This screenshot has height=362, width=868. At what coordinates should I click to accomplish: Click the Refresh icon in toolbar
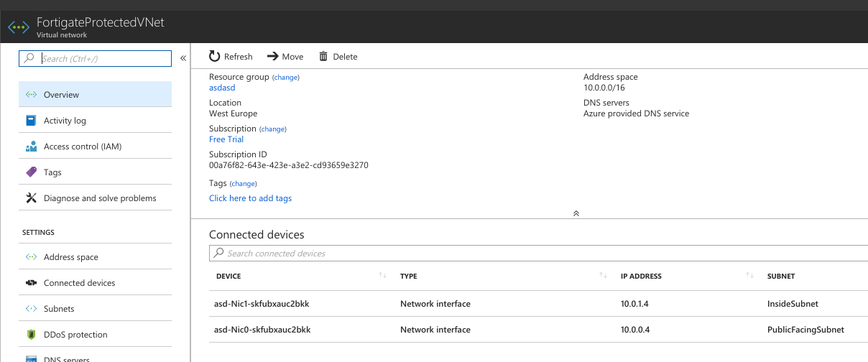pyautogui.click(x=215, y=56)
